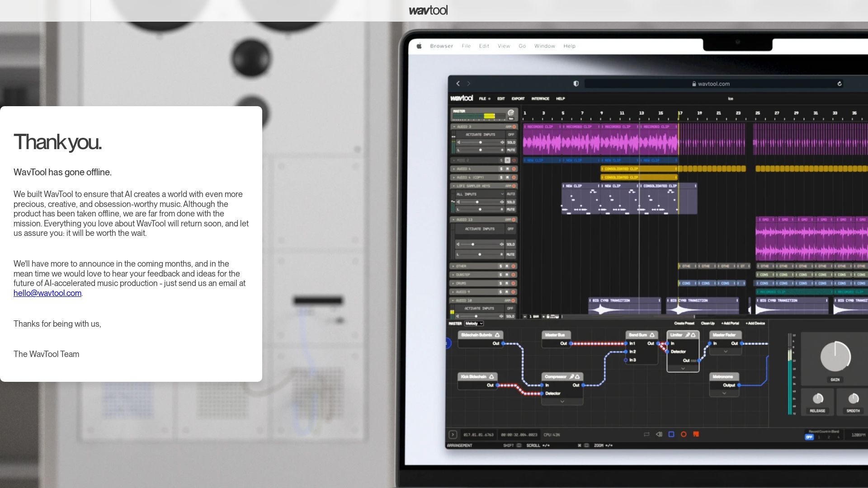Click the Apple menu icon

419,46
